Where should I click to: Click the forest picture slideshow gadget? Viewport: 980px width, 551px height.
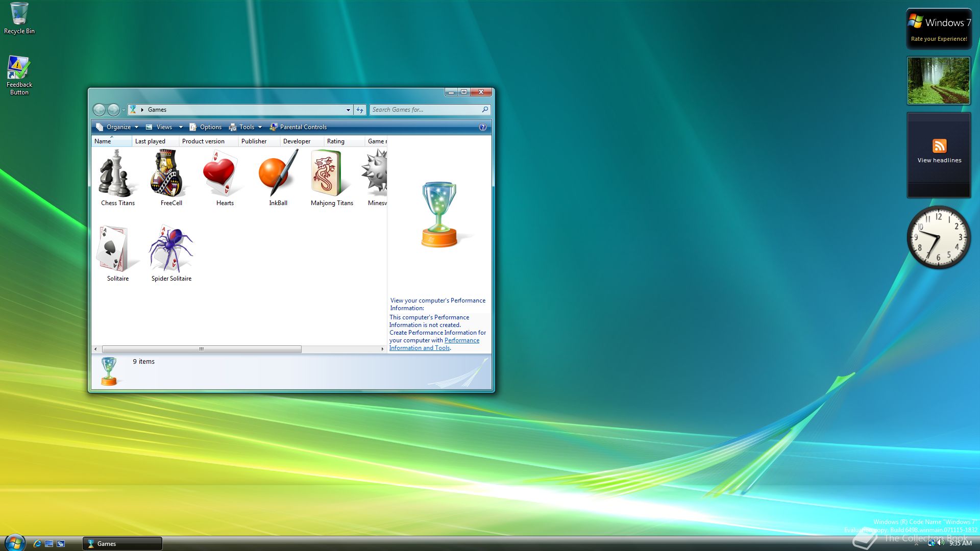tap(938, 81)
